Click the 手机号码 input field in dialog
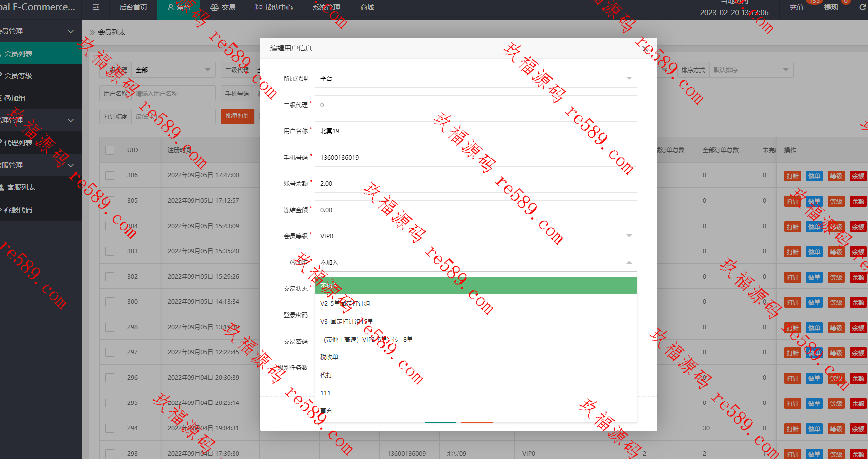Screen dimensions: 868x459 476,157
